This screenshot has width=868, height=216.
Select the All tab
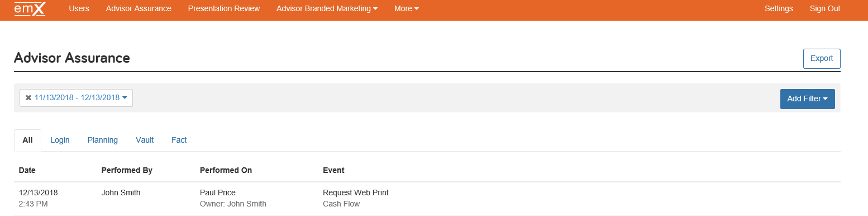click(x=27, y=140)
